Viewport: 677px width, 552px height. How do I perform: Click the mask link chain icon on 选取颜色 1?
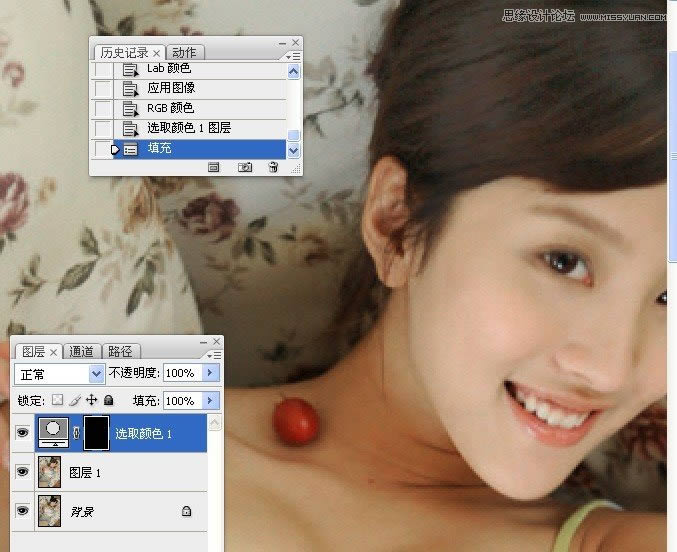click(73, 433)
